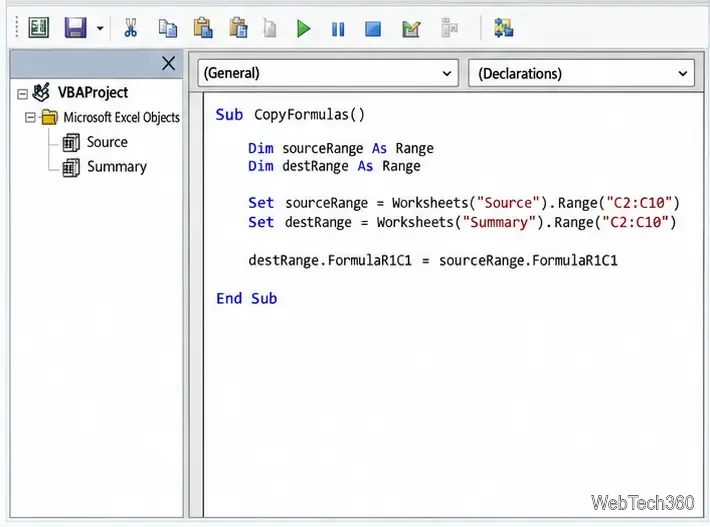
Task: Click the Set destRange assignment line
Action: tap(462, 222)
